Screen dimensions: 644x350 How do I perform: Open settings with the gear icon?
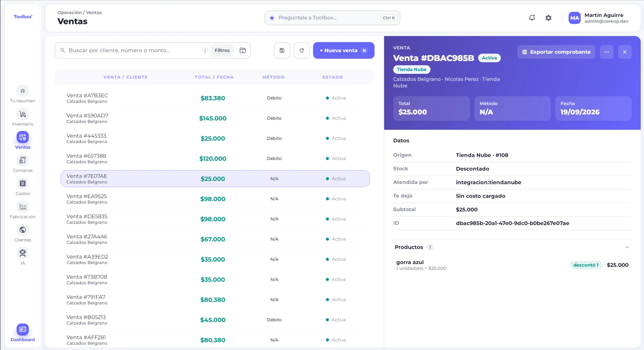(x=548, y=18)
